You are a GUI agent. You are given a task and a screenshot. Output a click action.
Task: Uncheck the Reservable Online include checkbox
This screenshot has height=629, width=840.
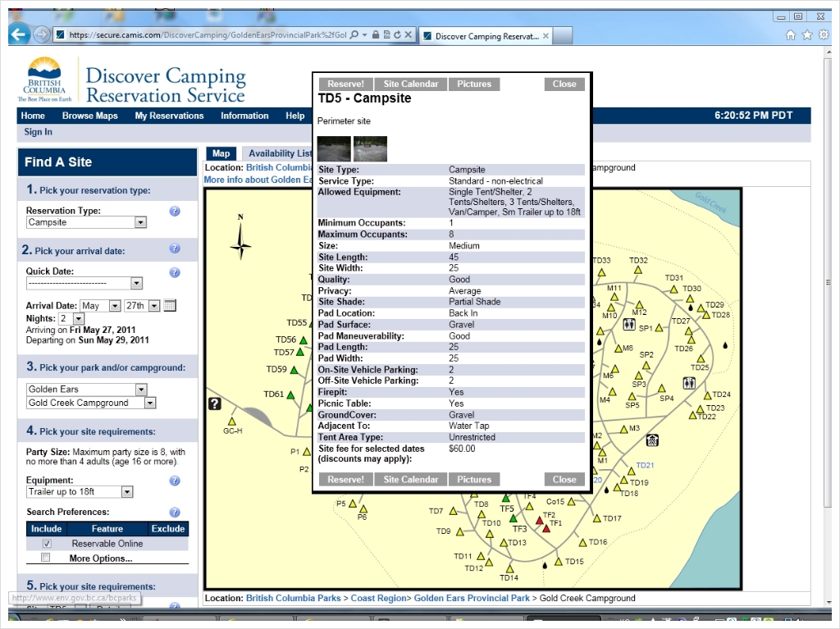point(47,544)
